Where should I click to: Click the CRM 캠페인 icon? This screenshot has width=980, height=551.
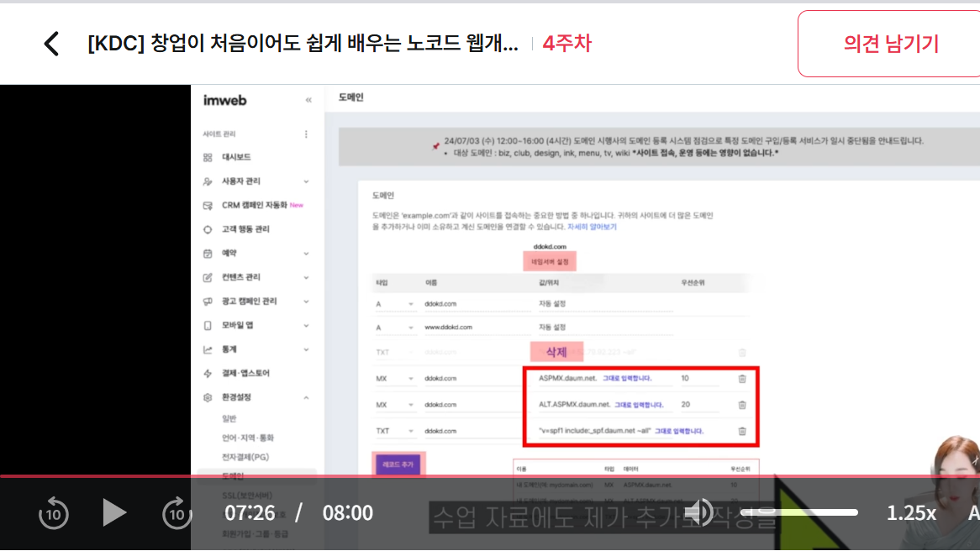click(x=208, y=206)
